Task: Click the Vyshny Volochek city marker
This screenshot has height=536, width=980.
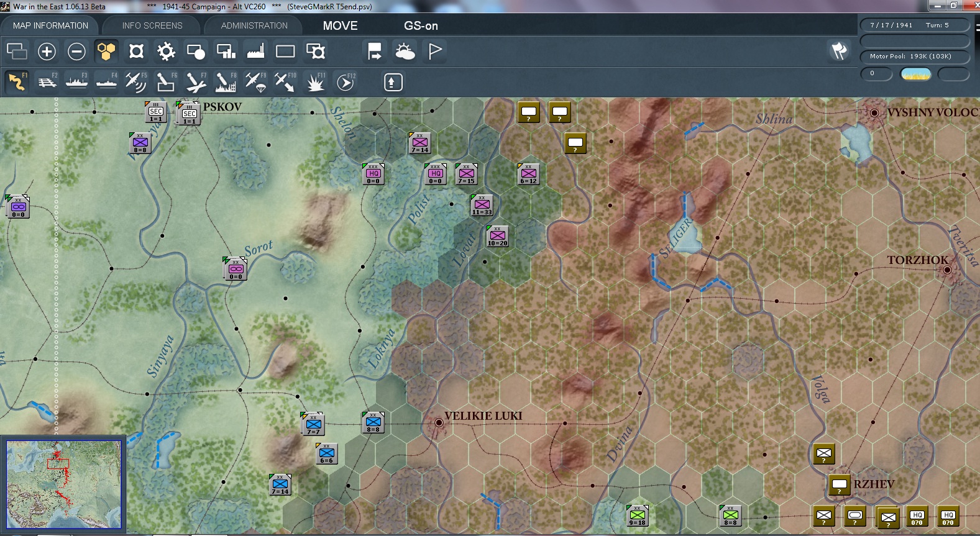Action: (874, 112)
